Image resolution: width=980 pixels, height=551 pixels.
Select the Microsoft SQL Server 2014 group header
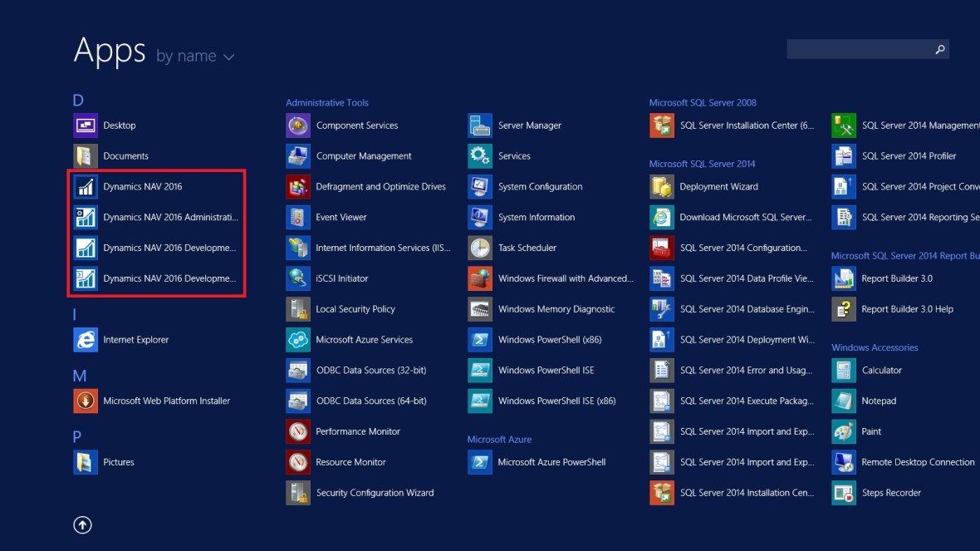point(702,164)
